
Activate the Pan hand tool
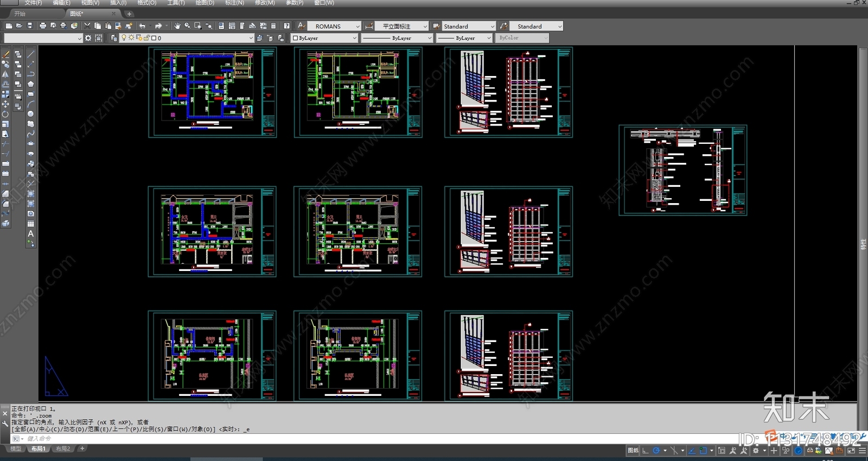pos(177,26)
